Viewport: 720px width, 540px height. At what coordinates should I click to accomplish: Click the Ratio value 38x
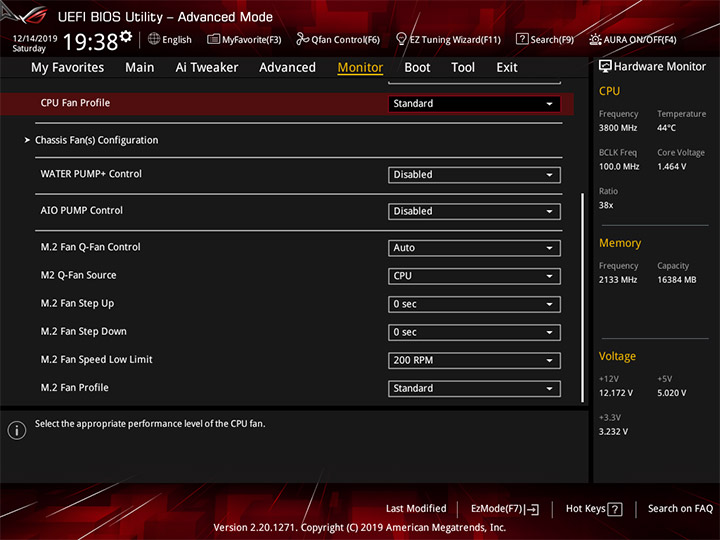click(x=606, y=205)
